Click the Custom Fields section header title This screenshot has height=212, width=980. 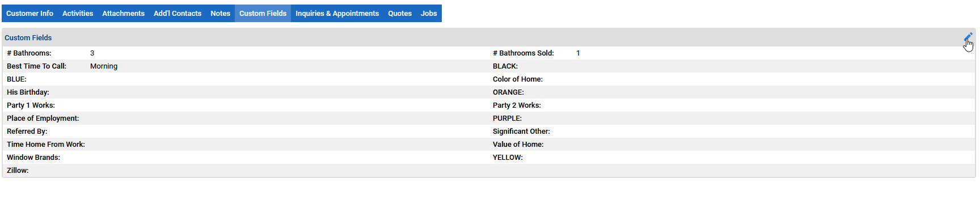28,38
